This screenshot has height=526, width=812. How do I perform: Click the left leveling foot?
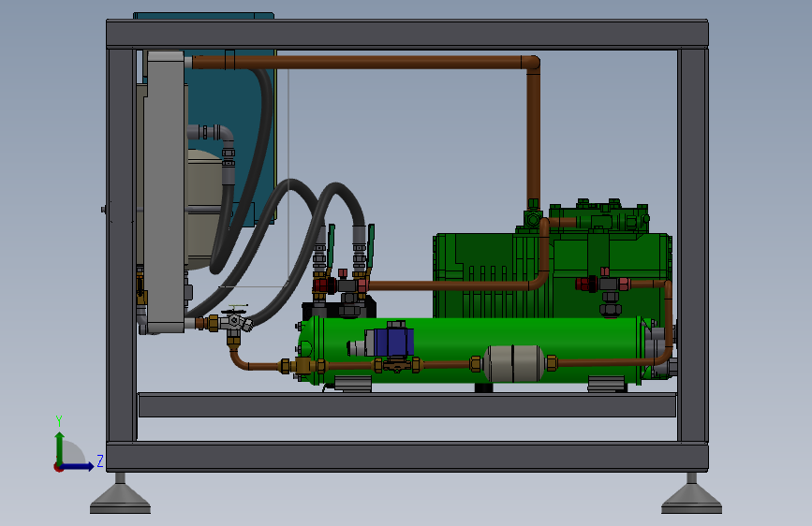[x=120, y=494]
